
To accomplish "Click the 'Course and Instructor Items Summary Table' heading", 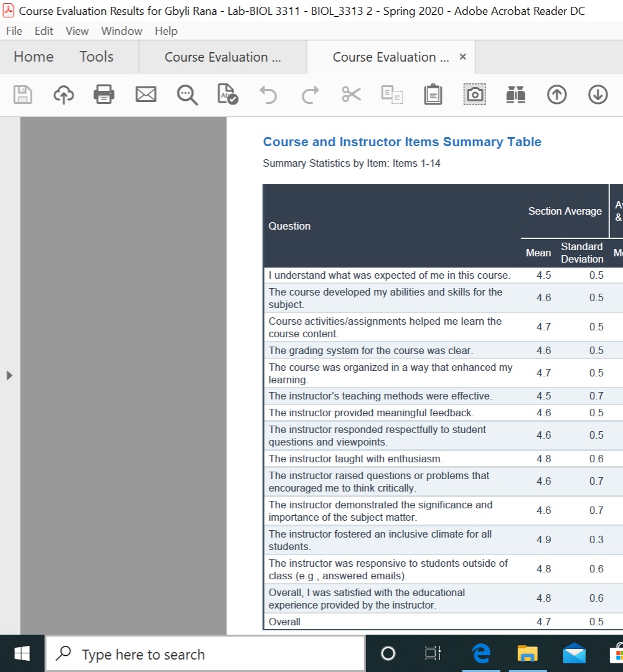I will pos(402,142).
